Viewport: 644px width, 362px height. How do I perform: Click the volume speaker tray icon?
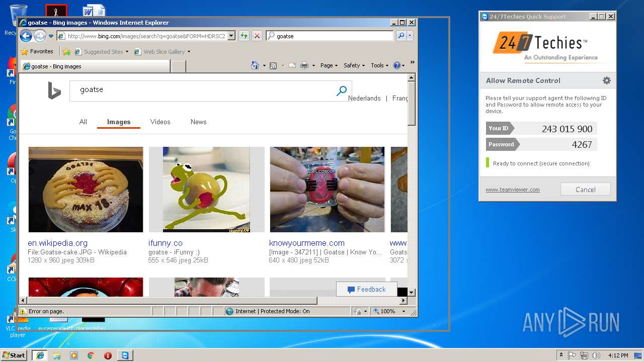[596, 355]
